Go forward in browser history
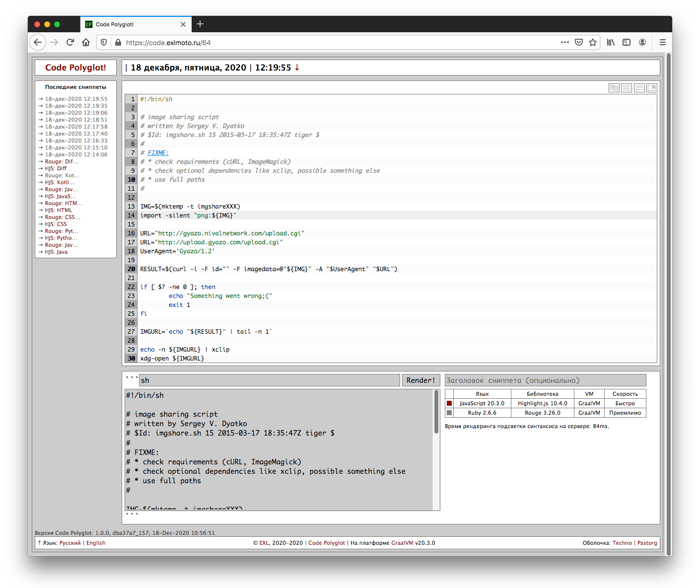 coord(54,42)
